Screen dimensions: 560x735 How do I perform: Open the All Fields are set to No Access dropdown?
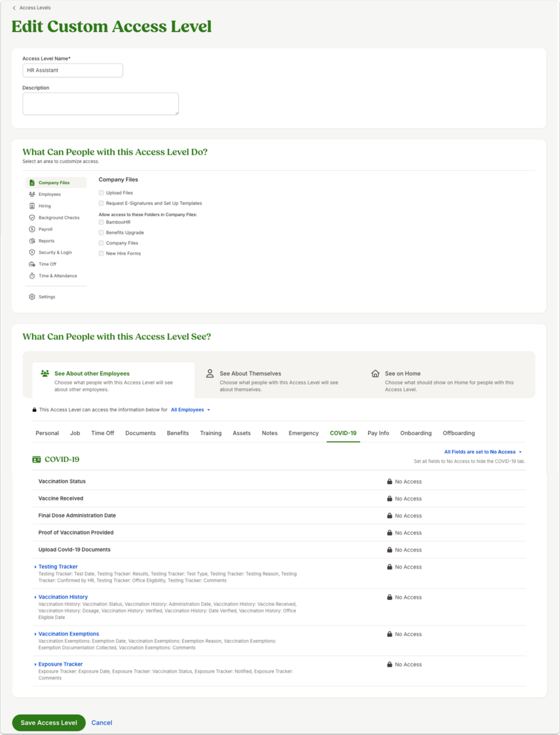[483, 453]
